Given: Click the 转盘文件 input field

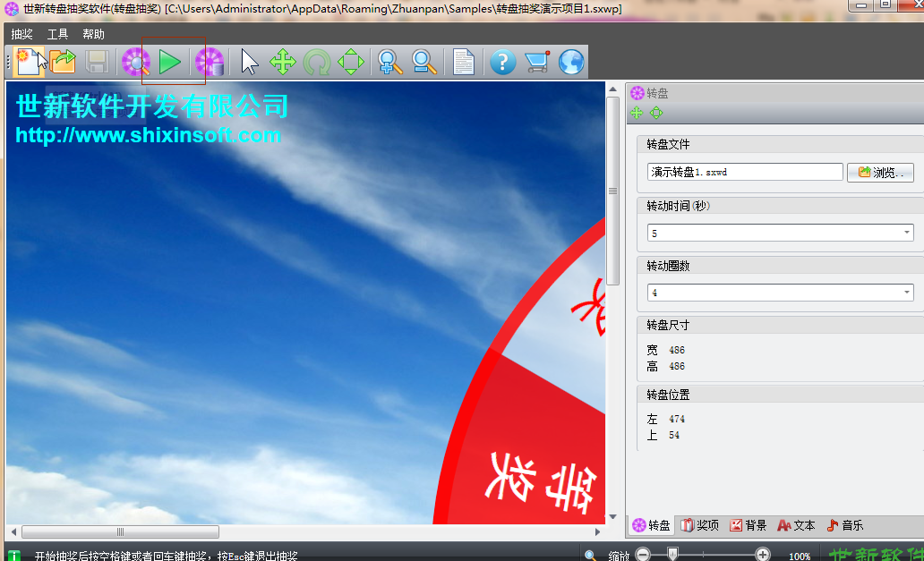Looking at the screenshot, I should tap(745, 172).
